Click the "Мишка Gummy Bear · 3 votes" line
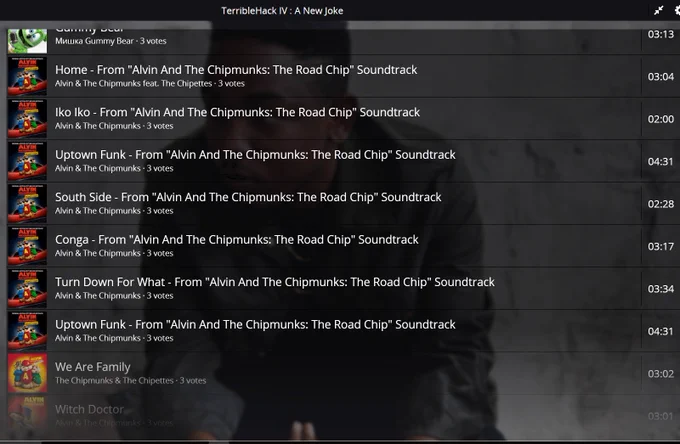This screenshot has width=680, height=444. (x=111, y=41)
